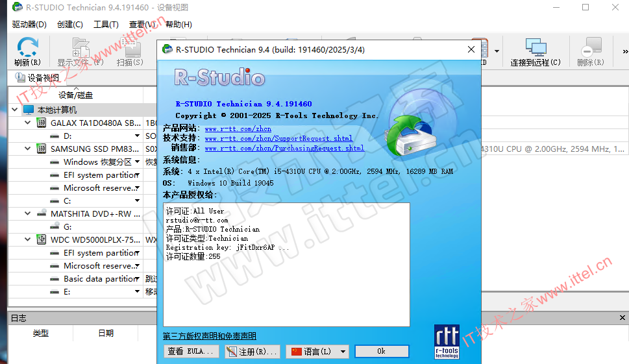Click the Register button
Image resolution: width=629 pixels, height=364 pixels.
click(x=253, y=352)
